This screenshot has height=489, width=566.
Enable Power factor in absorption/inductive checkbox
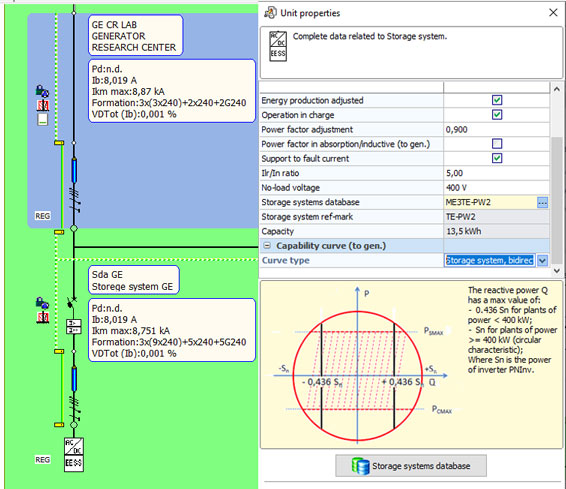(x=497, y=144)
